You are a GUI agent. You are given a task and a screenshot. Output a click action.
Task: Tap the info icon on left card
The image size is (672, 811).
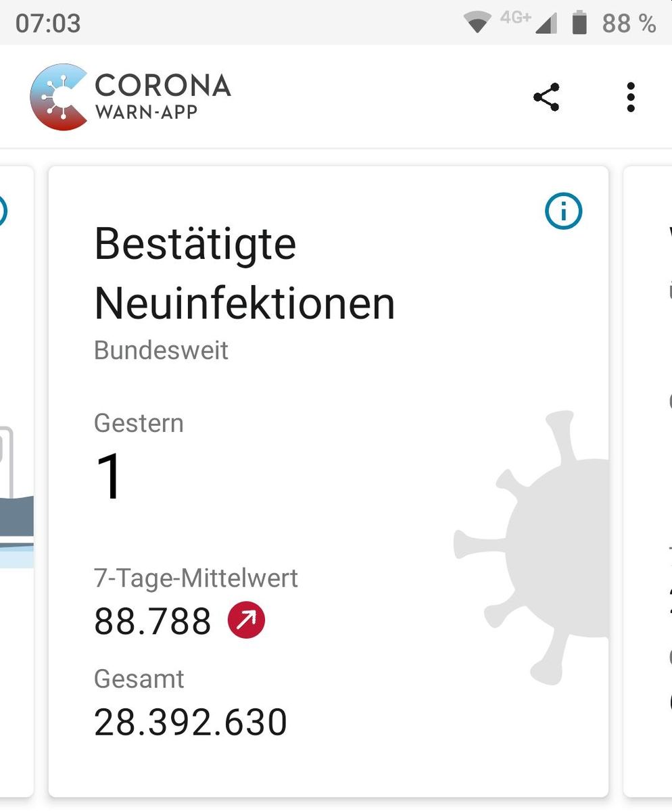pos(2,211)
